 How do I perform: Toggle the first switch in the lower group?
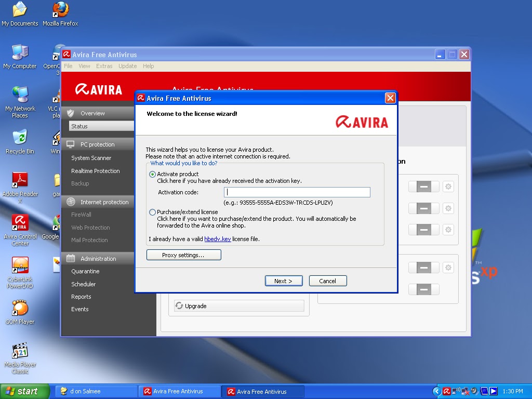[x=424, y=268]
